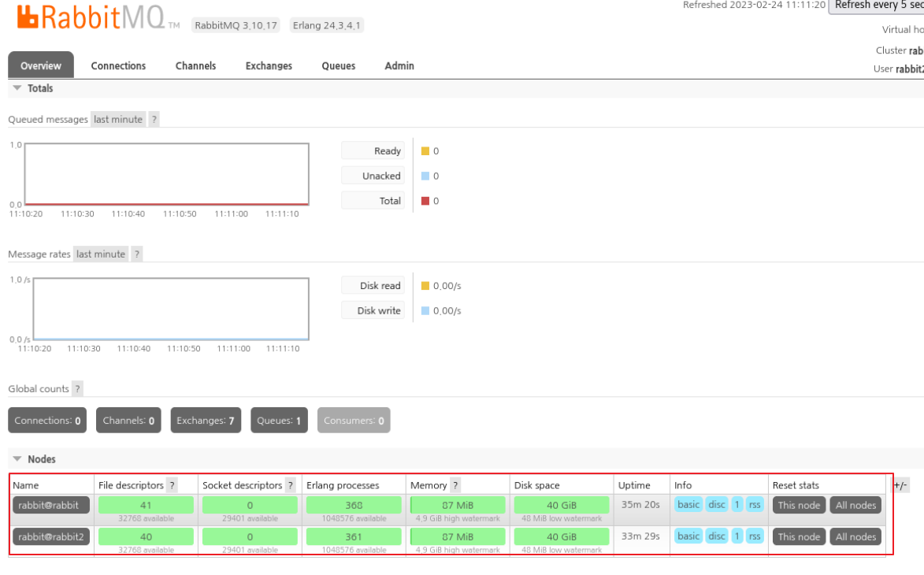Screen dimensions: 924x575
Task: Click the rss tag for rabbit@rabbit2
Action: [x=755, y=536]
